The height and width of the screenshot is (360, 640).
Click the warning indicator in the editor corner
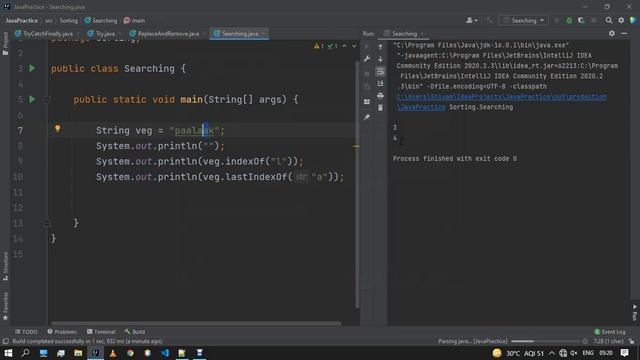click(x=319, y=46)
